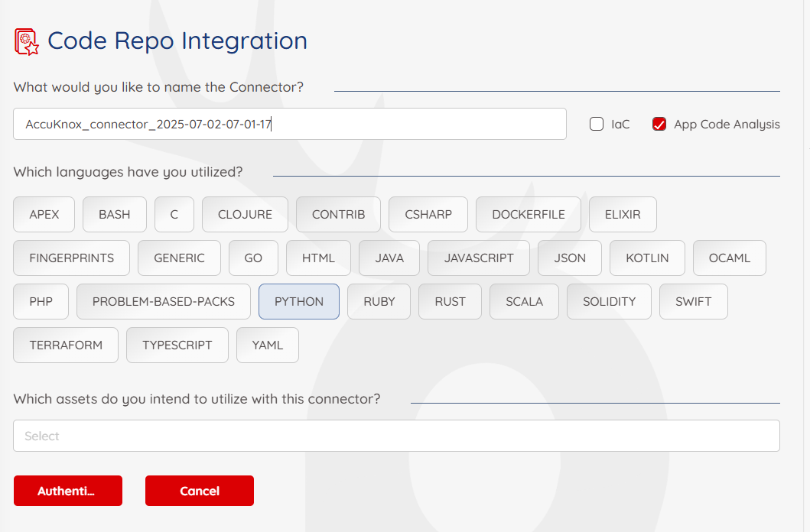Click the 'Which assets do you intend to utilize' label
The height and width of the screenshot is (532, 810).
[x=197, y=399]
